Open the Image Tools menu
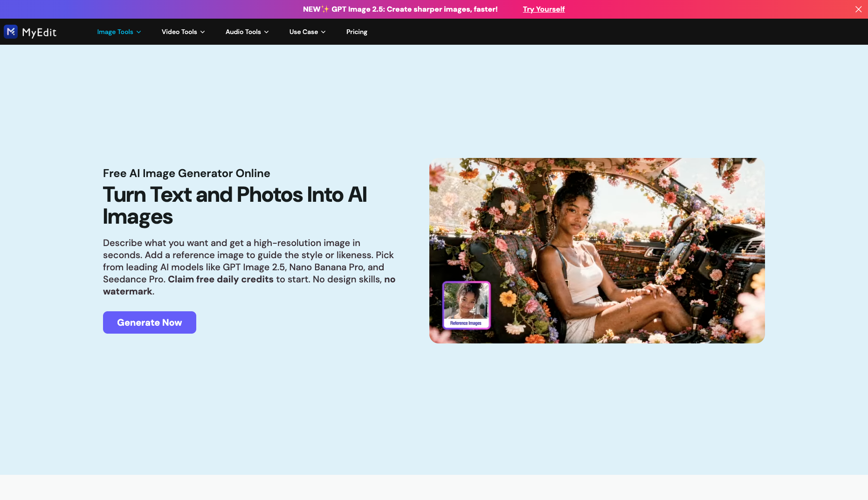868x500 pixels. pyautogui.click(x=119, y=32)
